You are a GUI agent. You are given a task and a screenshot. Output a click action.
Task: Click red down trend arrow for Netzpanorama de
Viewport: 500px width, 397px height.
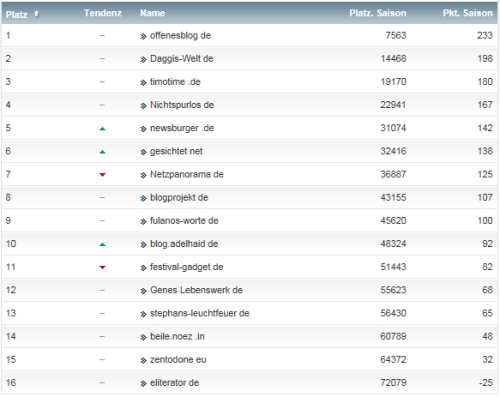[102, 175]
